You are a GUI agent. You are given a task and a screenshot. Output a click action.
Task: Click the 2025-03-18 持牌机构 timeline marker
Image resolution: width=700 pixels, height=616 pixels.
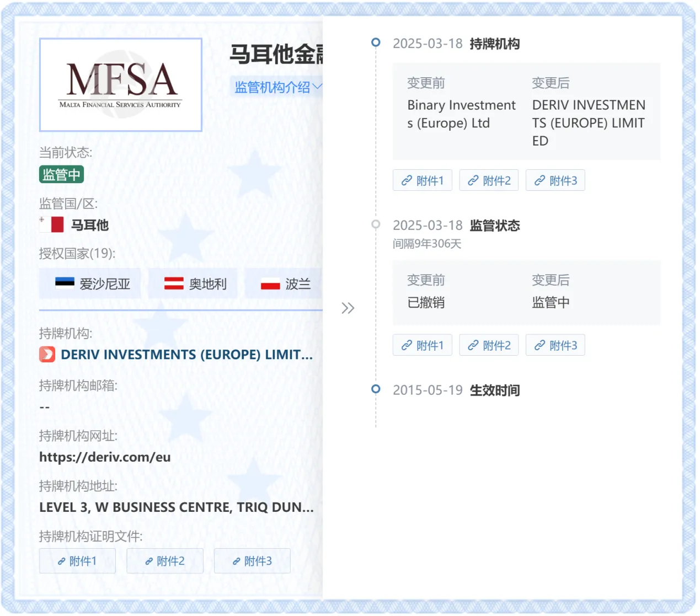click(x=376, y=42)
